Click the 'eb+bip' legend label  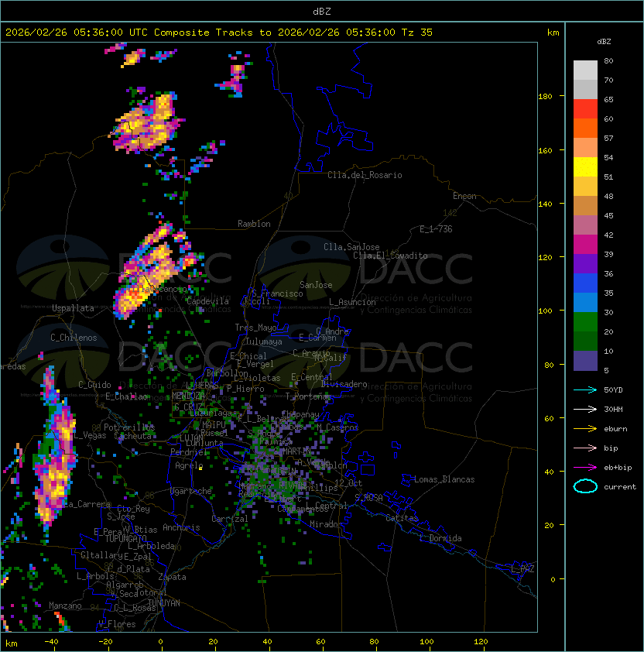[x=618, y=468]
